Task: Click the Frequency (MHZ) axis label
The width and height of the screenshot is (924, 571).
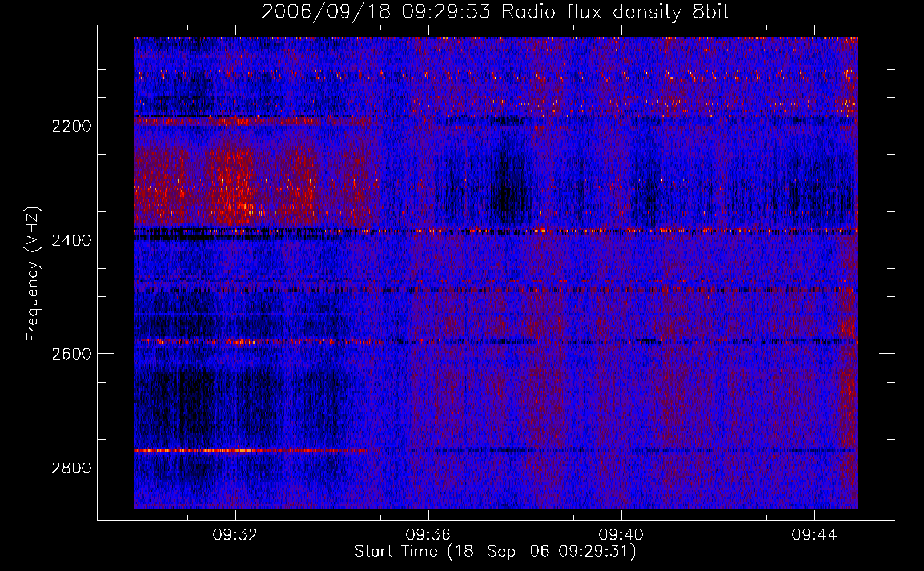Action: click(x=33, y=274)
